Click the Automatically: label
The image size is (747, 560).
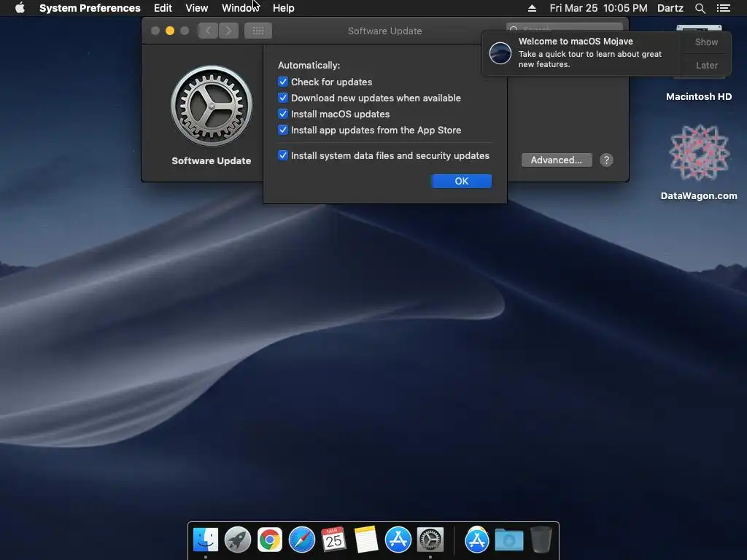[309, 65]
